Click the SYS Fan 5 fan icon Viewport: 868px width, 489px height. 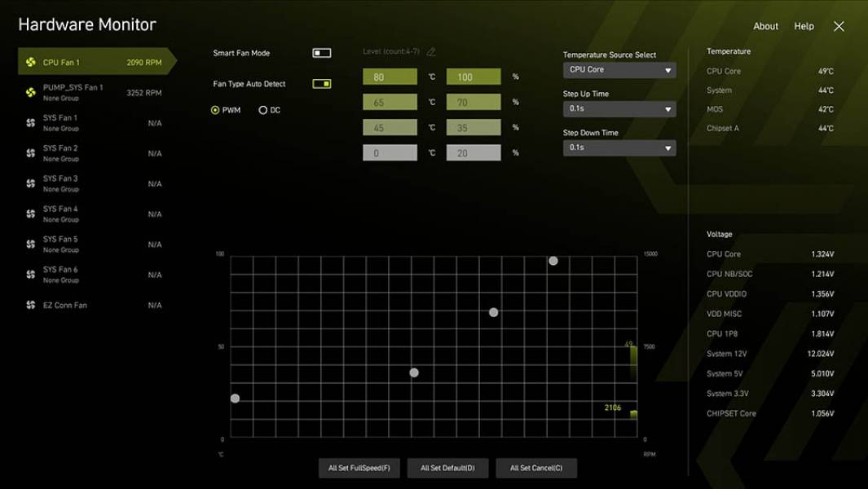[x=31, y=244]
